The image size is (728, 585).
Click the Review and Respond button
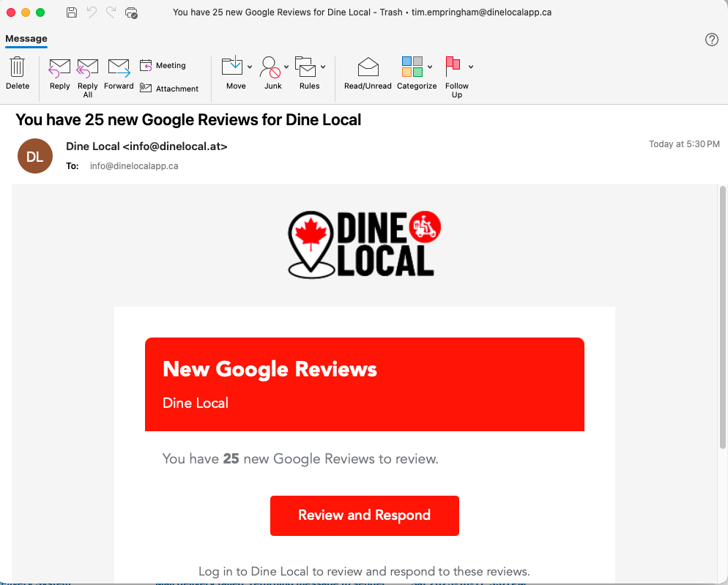tap(364, 515)
